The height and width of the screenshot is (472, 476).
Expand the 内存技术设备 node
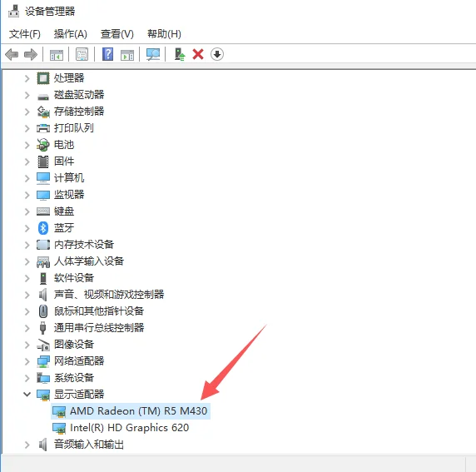[27, 245]
